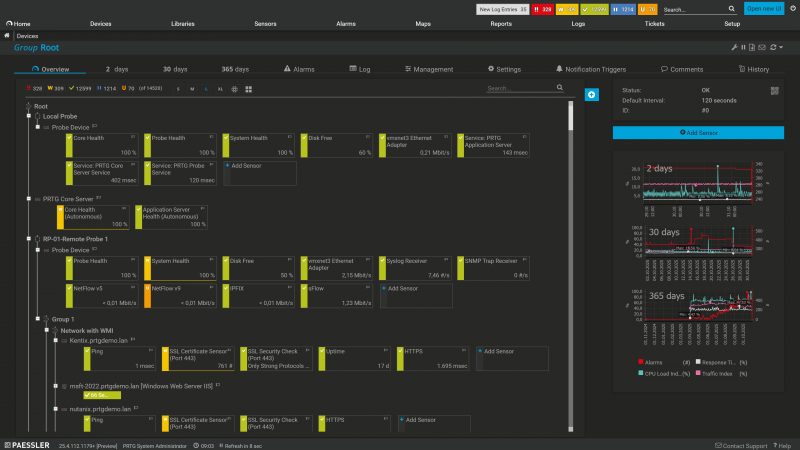Open the Syslog Receiver sensor tile
800x450 pixels.
pyautogui.click(x=415, y=268)
